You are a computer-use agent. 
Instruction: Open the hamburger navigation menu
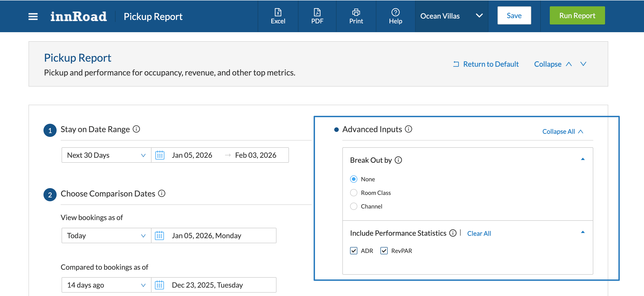33,17
